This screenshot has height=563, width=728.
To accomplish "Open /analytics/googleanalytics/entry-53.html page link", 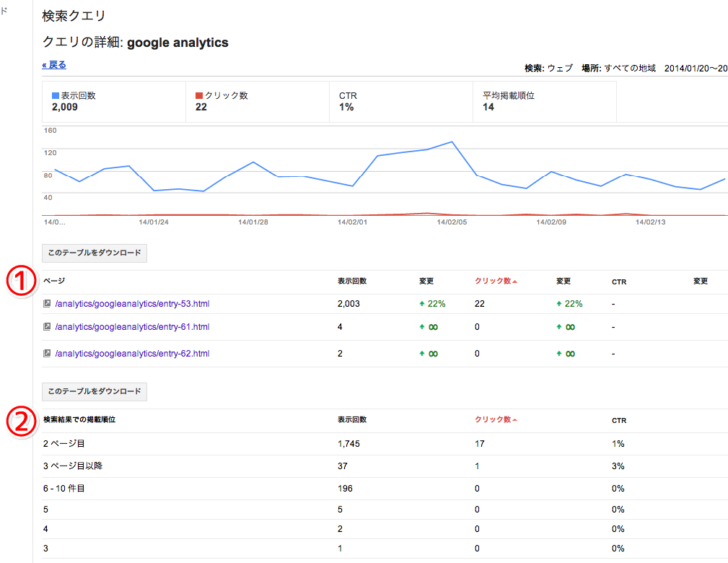I will [132, 304].
